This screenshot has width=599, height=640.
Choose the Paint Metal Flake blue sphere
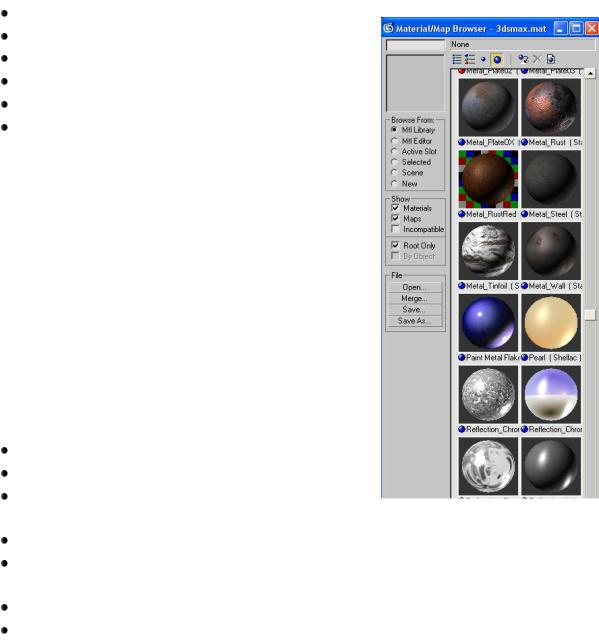[488, 322]
